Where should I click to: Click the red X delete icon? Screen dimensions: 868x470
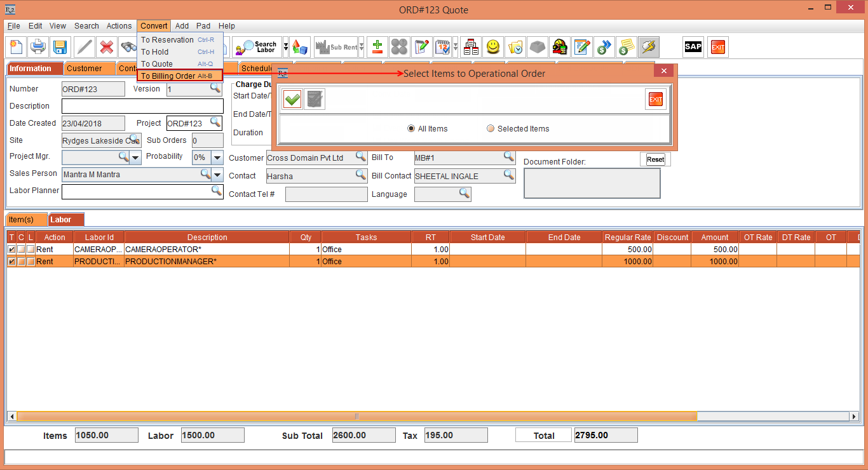[x=106, y=46]
